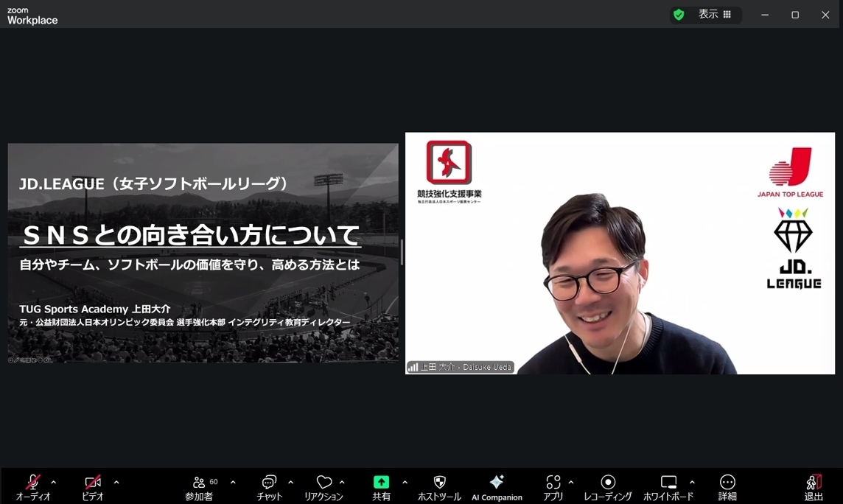Open the リアクション reactions menu
843x504 pixels.
pyautogui.click(x=323, y=488)
